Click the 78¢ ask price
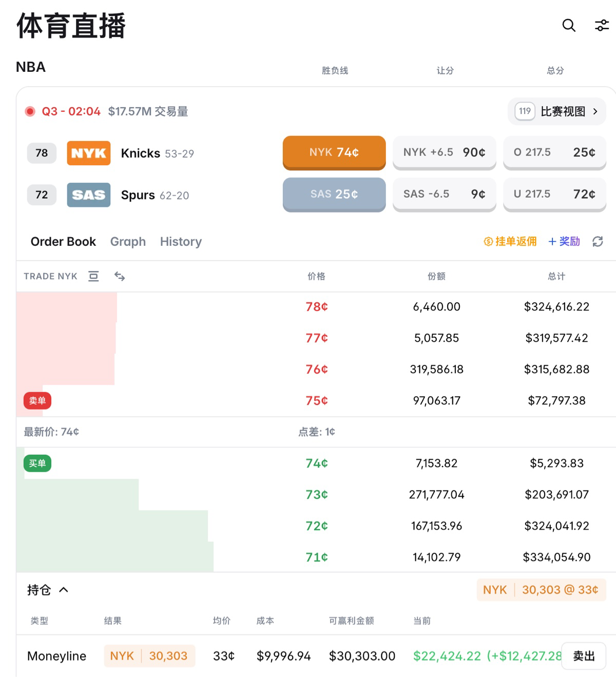This screenshot has height=677, width=616. click(x=317, y=306)
